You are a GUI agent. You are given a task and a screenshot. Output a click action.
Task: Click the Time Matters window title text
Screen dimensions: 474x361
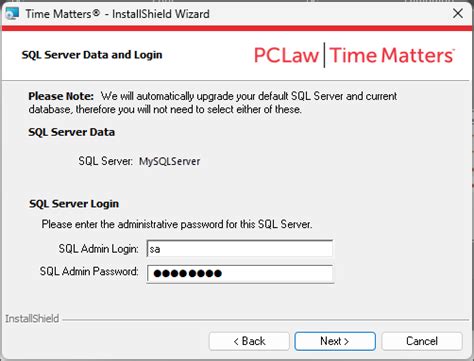118,14
